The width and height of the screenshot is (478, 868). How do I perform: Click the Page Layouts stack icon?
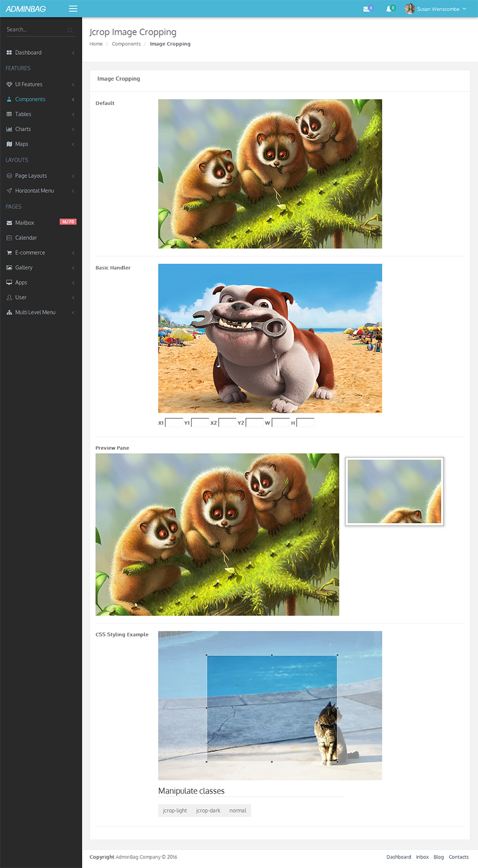click(9, 176)
